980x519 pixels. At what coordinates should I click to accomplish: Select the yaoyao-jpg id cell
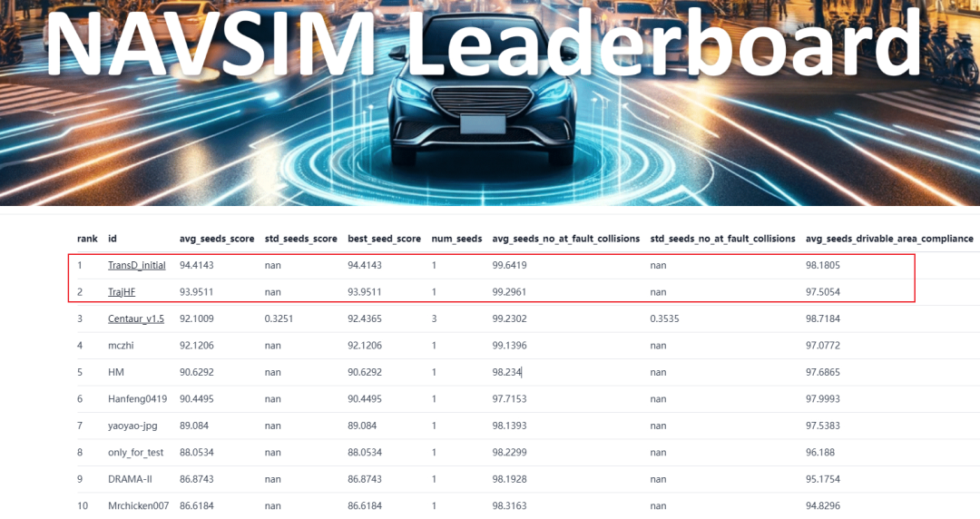[132, 426]
